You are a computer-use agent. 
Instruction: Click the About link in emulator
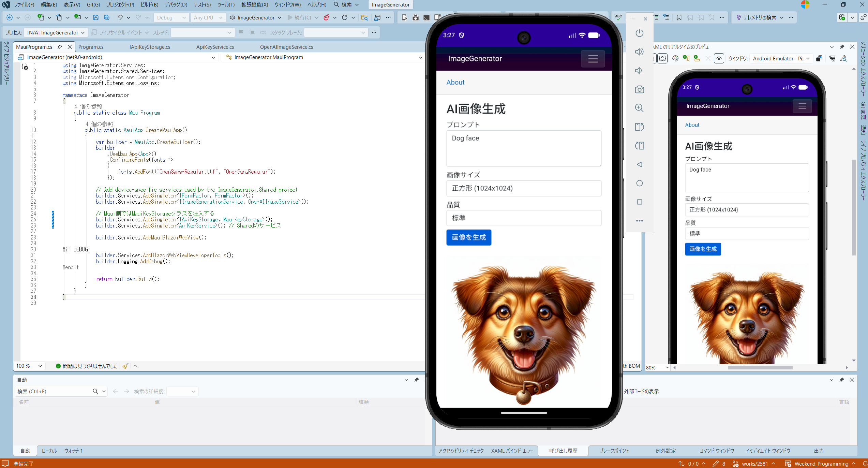coord(455,82)
